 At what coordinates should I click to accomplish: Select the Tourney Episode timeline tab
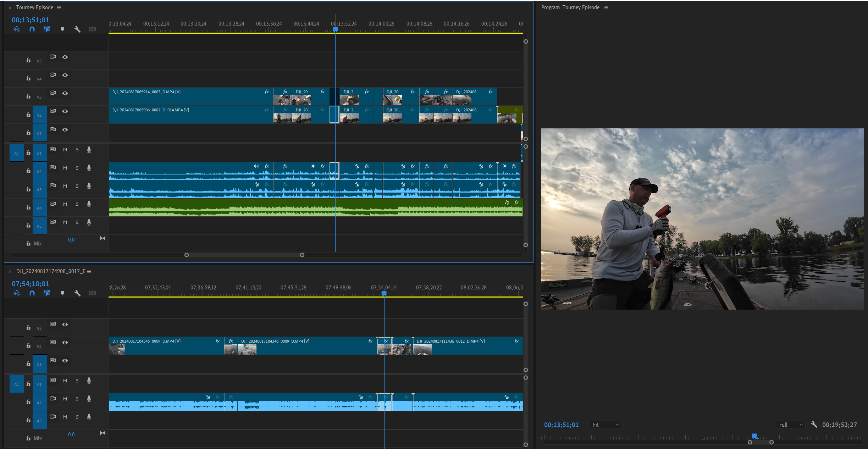pyautogui.click(x=35, y=7)
